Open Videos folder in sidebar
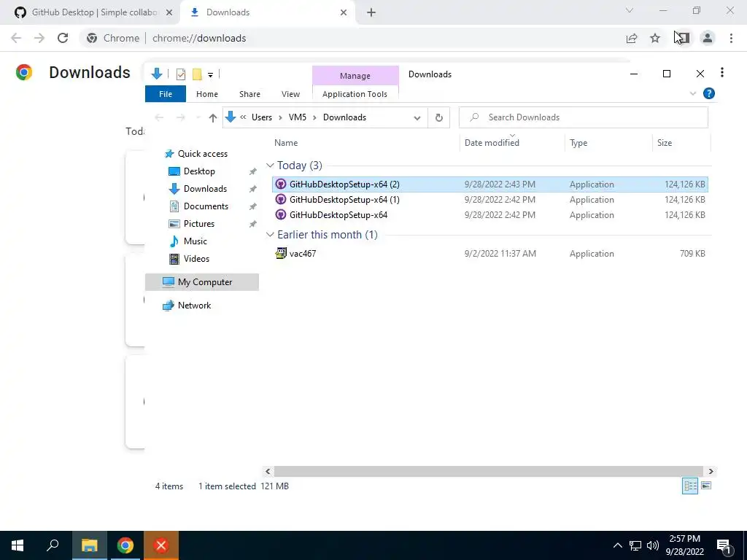The image size is (747, 560). [196, 259]
